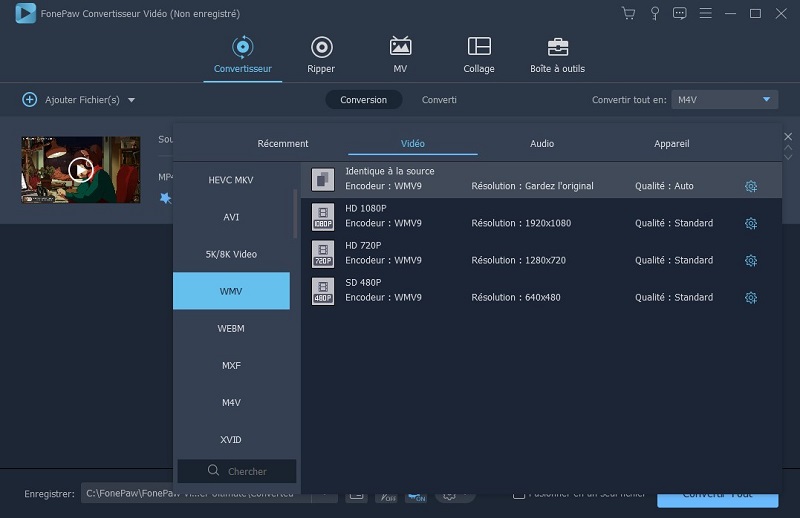Image resolution: width=800 pixels, height=518 pixels.
Task: Click the format list scrollbar
Action: [x=295, y=213]
